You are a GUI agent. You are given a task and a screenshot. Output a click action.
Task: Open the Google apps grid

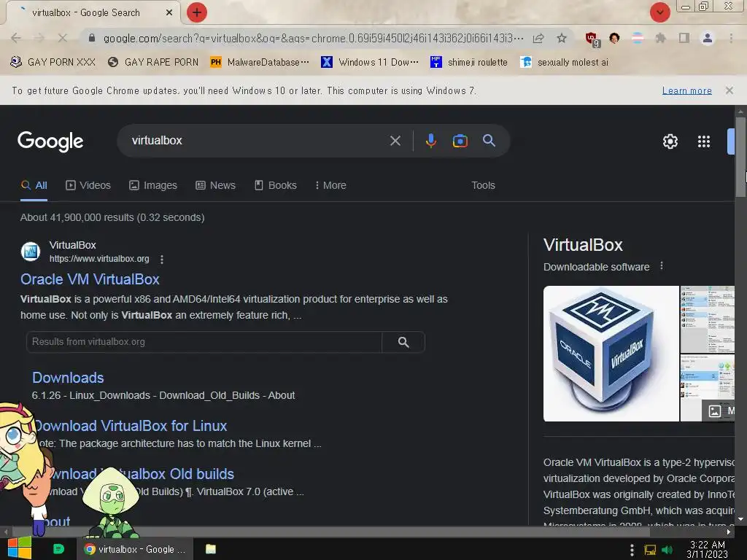pyautogui.click(x=704, y=141)
